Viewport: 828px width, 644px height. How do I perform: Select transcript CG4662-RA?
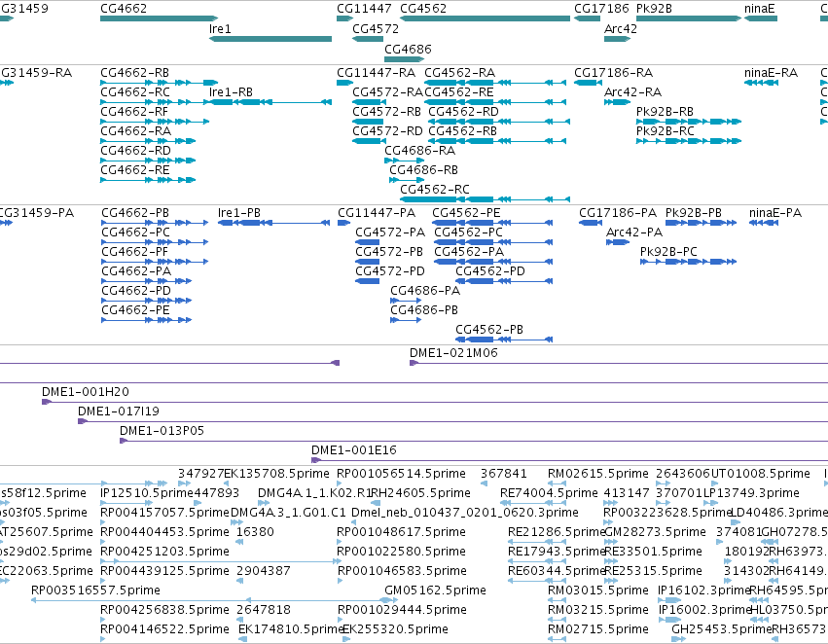point(135,131)
